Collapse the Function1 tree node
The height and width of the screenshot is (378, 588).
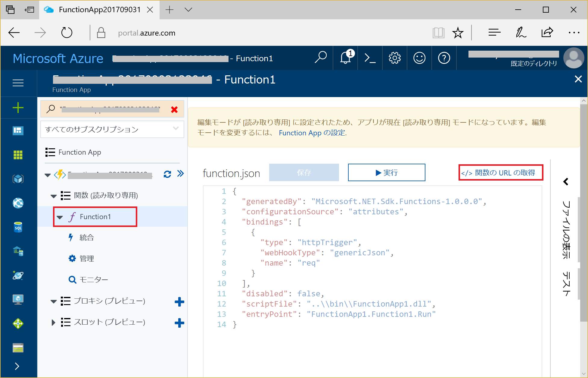coord(60,217)
